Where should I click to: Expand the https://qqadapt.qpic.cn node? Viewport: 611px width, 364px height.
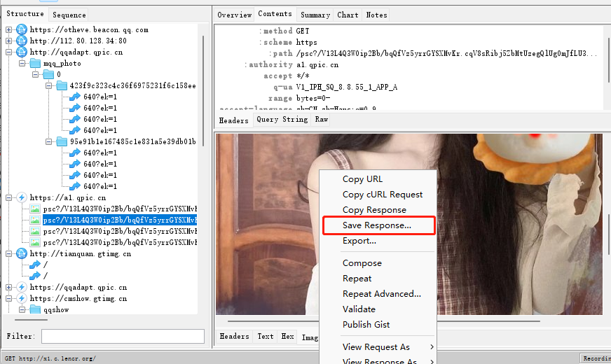[9, 287]
